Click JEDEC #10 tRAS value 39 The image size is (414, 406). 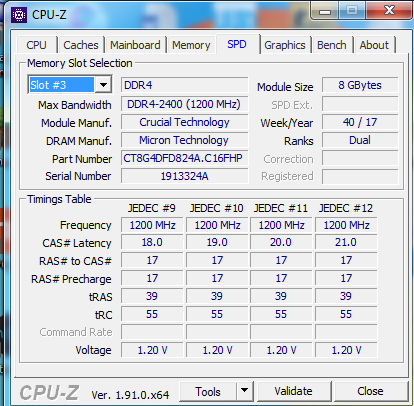coord(217,296)
